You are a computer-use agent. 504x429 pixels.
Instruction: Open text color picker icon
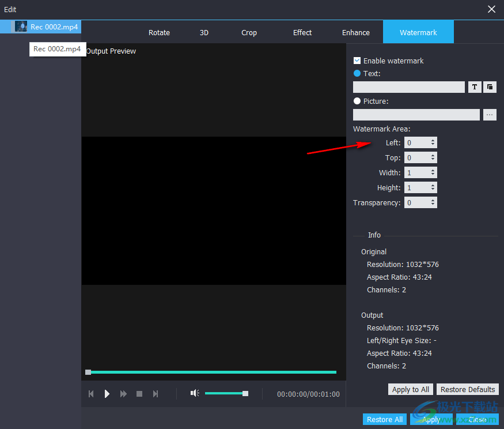(x=490, y=87)
